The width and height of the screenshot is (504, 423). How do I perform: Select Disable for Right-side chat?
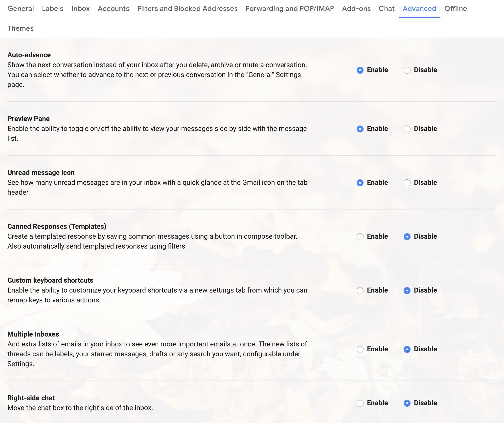(x=407, y=403)
